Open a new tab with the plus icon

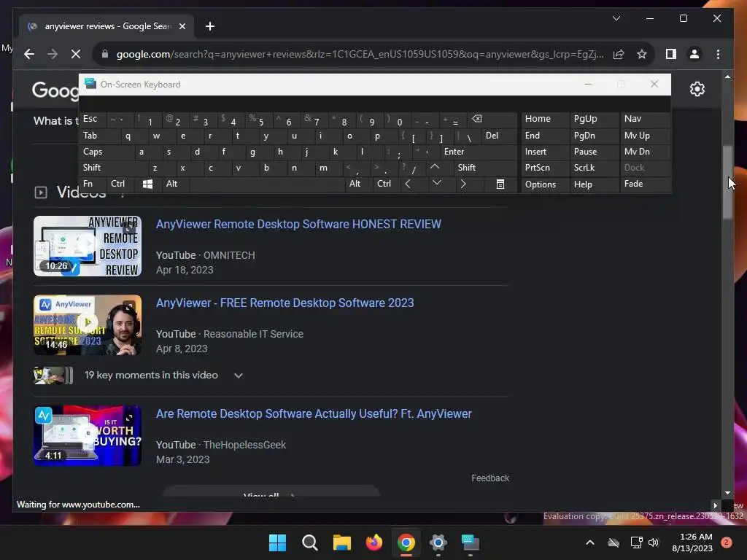tap(210, 27)
